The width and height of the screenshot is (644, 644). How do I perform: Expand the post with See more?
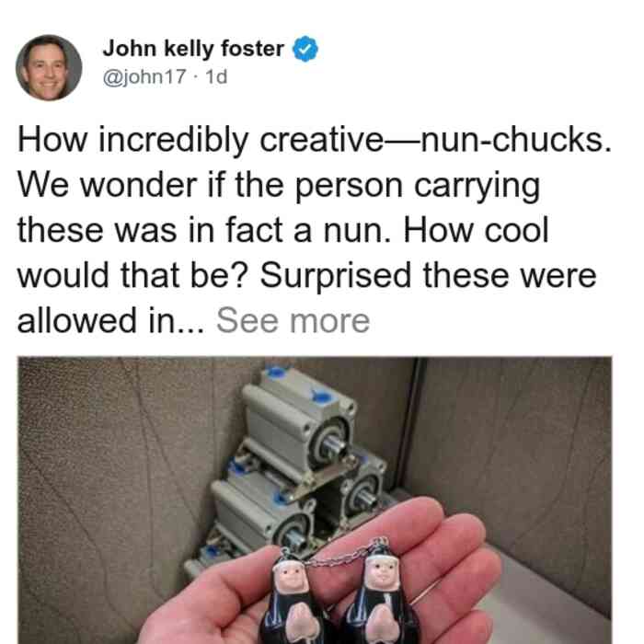293,321
